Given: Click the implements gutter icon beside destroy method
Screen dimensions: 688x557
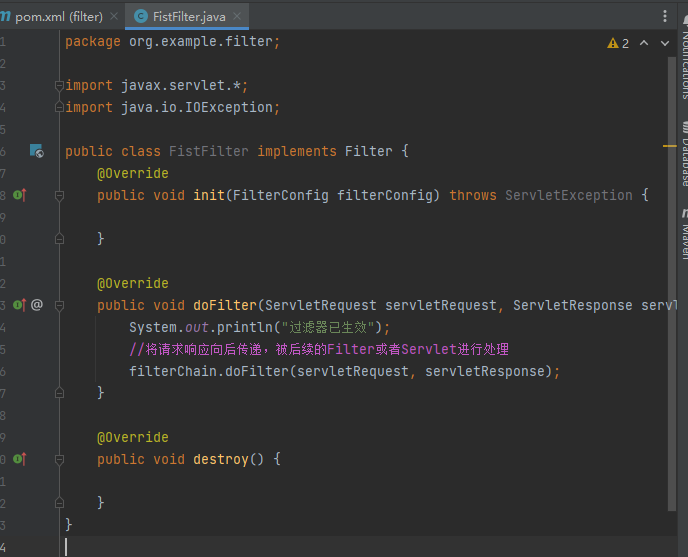Looking at the screenshot, I should tap(19, 459).
